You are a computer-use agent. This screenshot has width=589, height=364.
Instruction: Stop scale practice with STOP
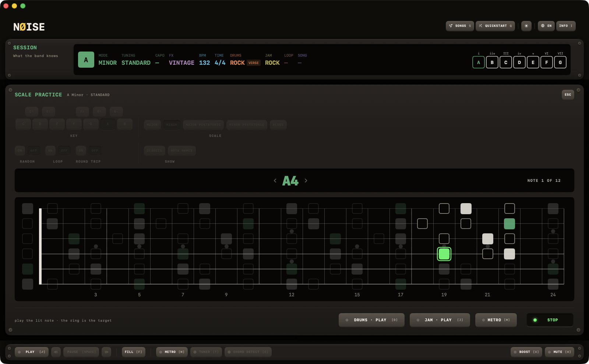(550, 320)
